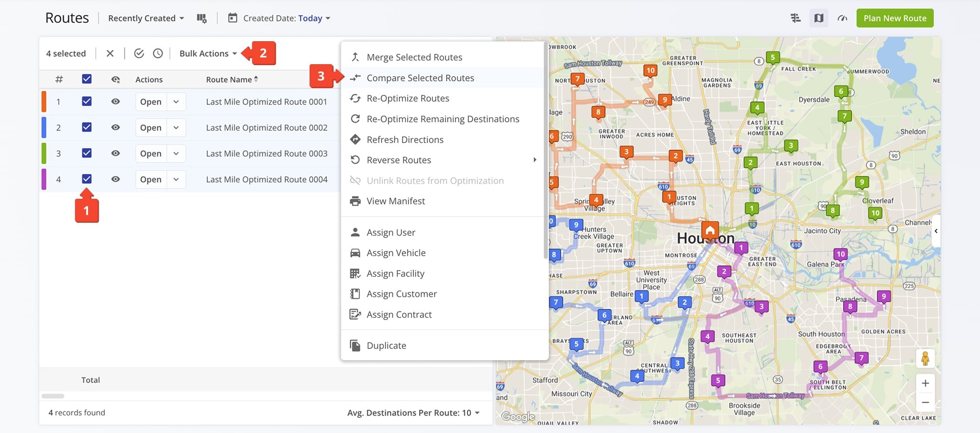Screen dimensions: 980x433
Task: Select Compare Selected Routes menu item
Action: pos(420,78)
